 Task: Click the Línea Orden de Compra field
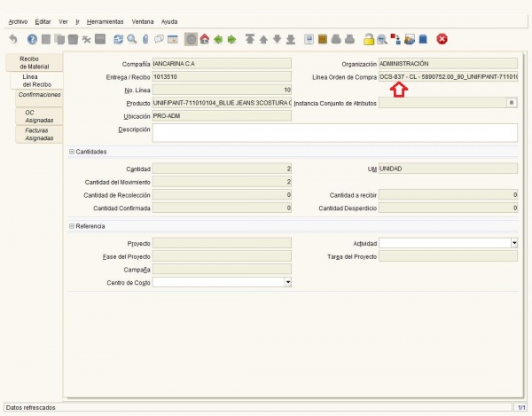448,77
